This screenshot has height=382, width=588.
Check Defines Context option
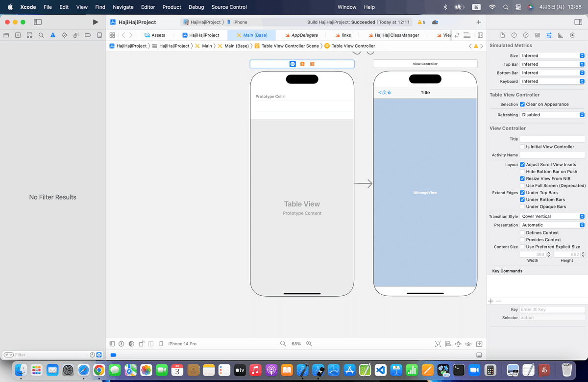tap(522, 233)
